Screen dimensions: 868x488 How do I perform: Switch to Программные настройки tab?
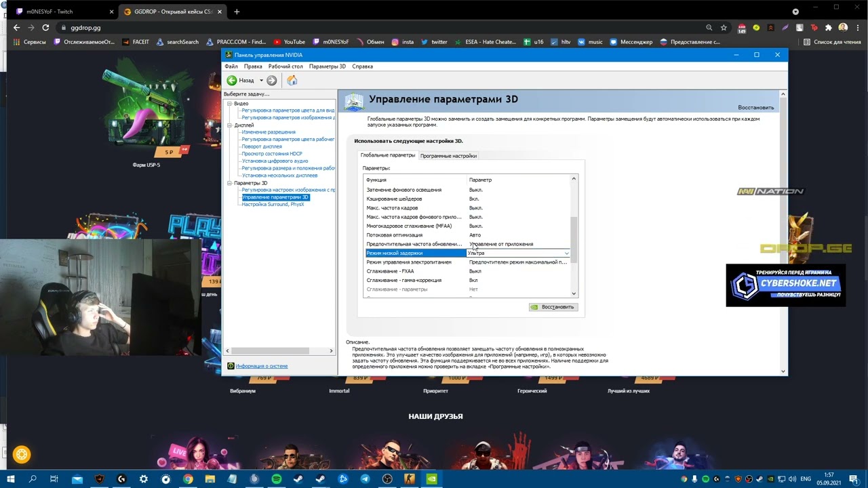[448, 156]
